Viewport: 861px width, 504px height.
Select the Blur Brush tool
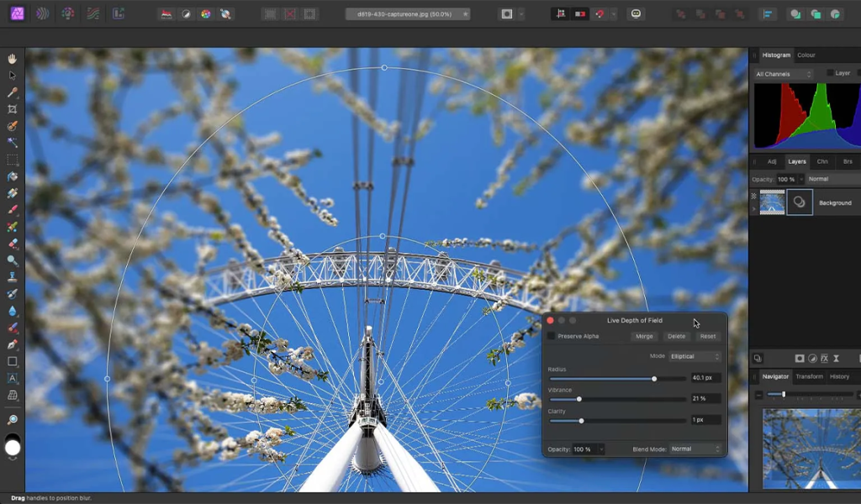12,311
